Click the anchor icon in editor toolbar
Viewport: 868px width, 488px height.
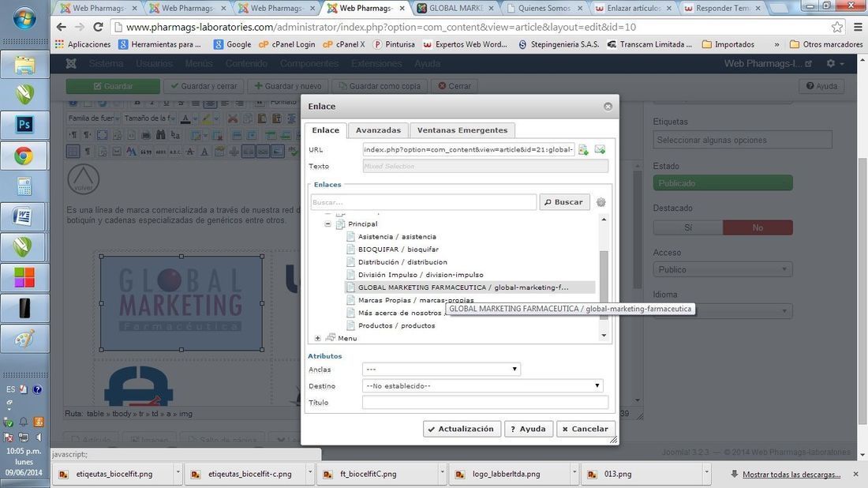234,152
